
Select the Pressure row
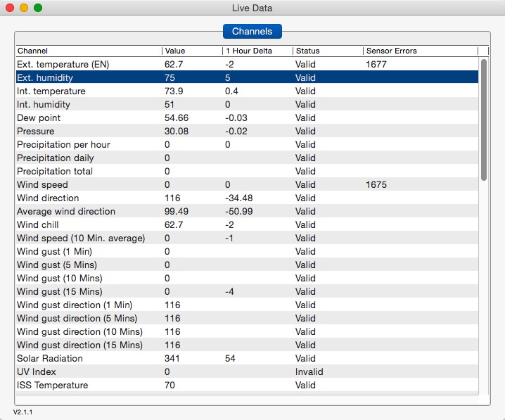pos(247,131)
